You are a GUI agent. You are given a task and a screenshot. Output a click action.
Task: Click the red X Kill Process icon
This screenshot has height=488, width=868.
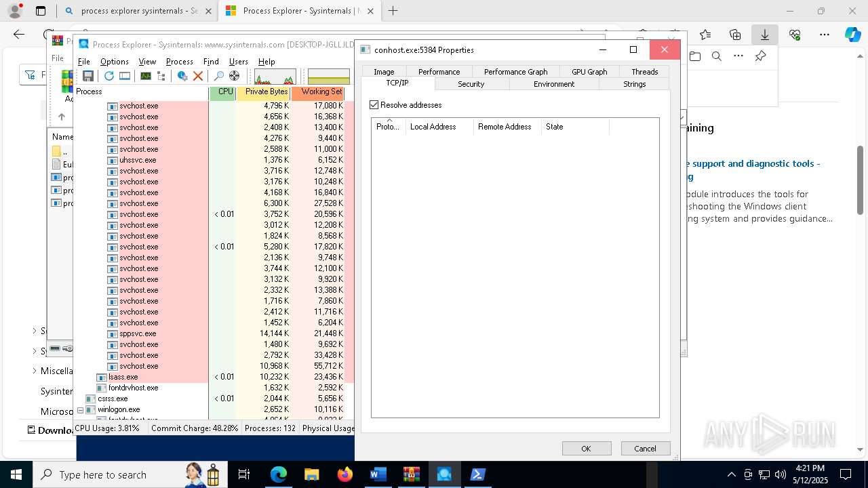198,76
